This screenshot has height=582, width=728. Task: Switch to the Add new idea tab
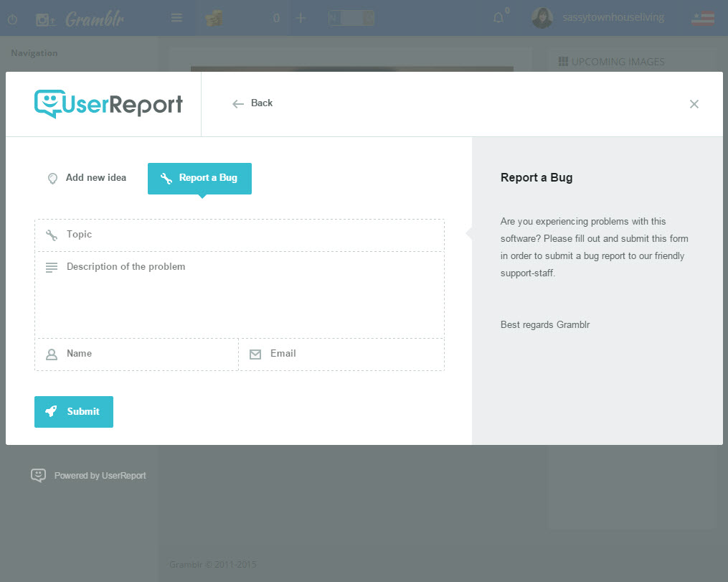click(87, 178)
